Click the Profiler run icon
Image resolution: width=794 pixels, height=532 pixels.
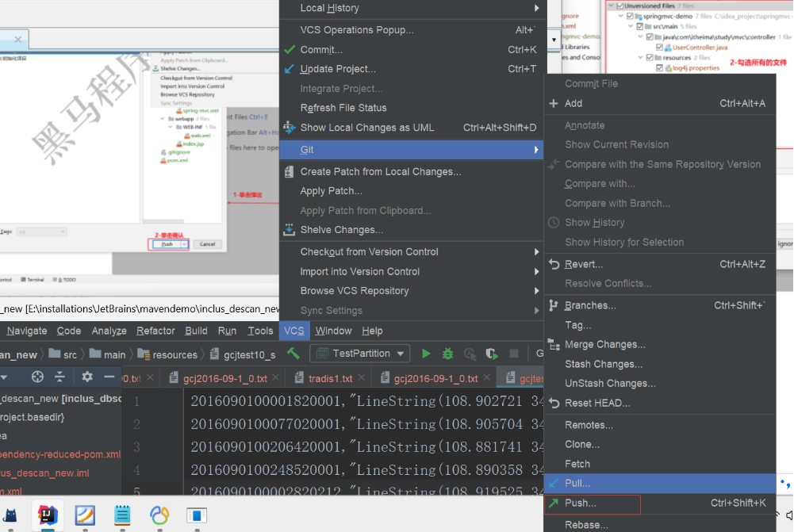pyautogui.click(x=470, y=354)
